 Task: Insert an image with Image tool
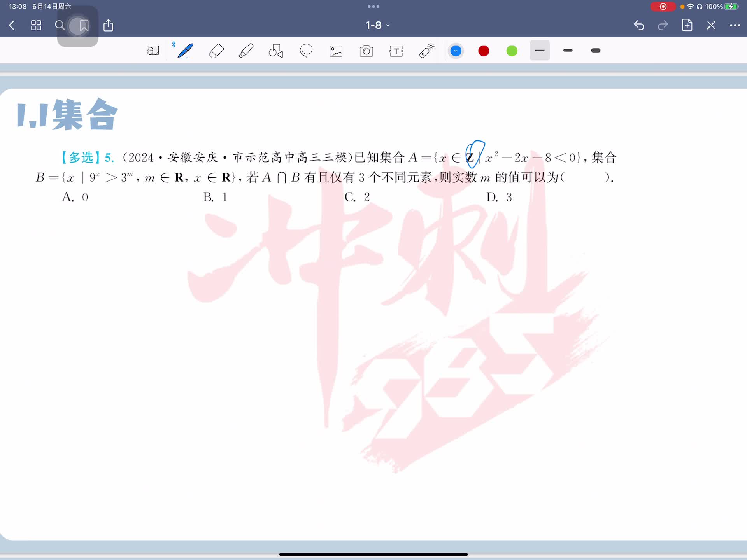pyautogui.click(x=336, y=51)
